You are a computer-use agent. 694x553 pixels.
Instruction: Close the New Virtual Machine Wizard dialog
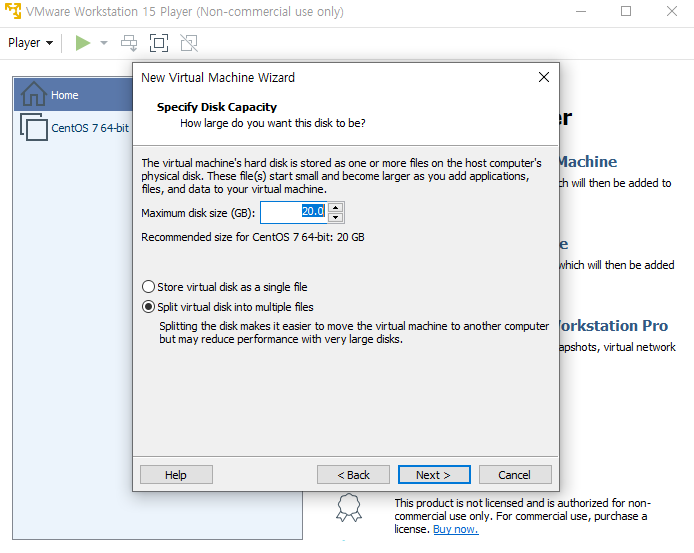(x=544, y=77)
